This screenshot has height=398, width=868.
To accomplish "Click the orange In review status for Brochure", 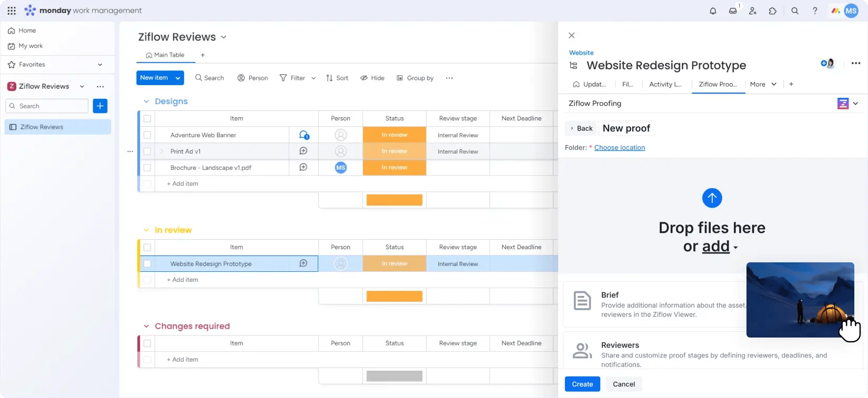I will pyautogui.click(x=394, y=168).
